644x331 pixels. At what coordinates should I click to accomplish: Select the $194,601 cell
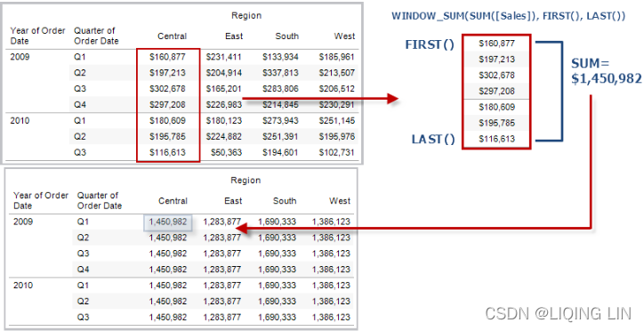(280, 152)
